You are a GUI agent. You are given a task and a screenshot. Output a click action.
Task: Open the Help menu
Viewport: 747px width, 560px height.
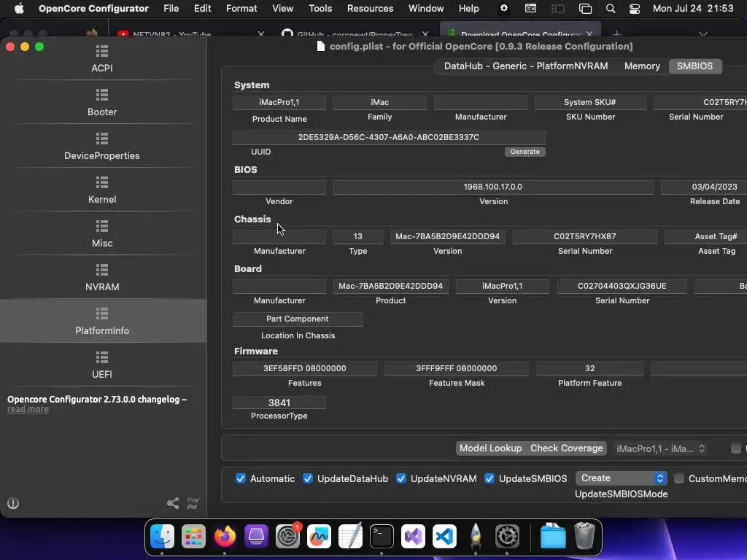[x=469, y=9]
